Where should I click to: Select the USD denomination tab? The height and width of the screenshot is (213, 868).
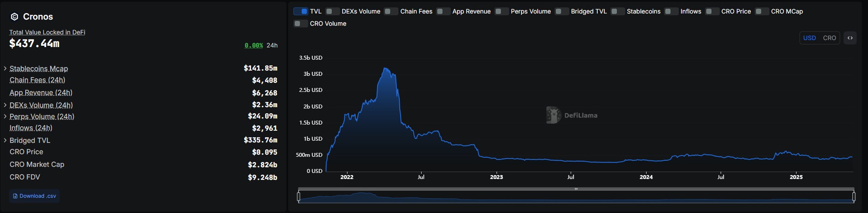tap(809, 38)
